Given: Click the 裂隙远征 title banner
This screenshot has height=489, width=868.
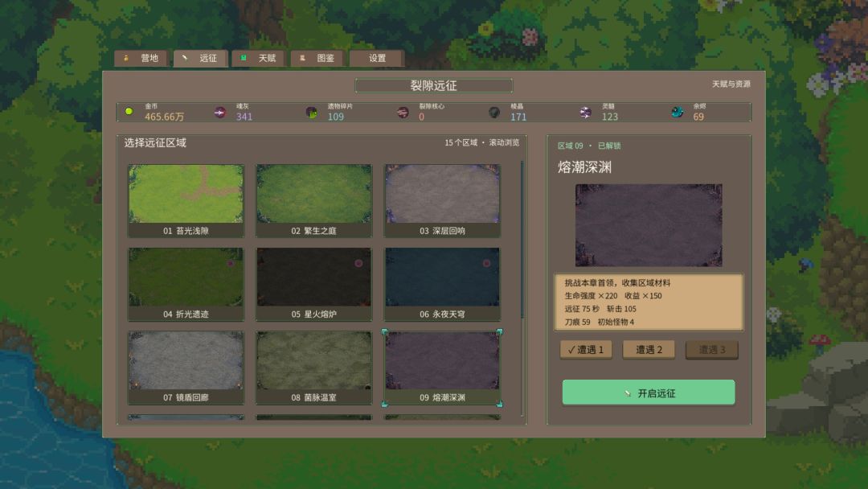Looking at the screenshot, I should (x=433, y=85).
